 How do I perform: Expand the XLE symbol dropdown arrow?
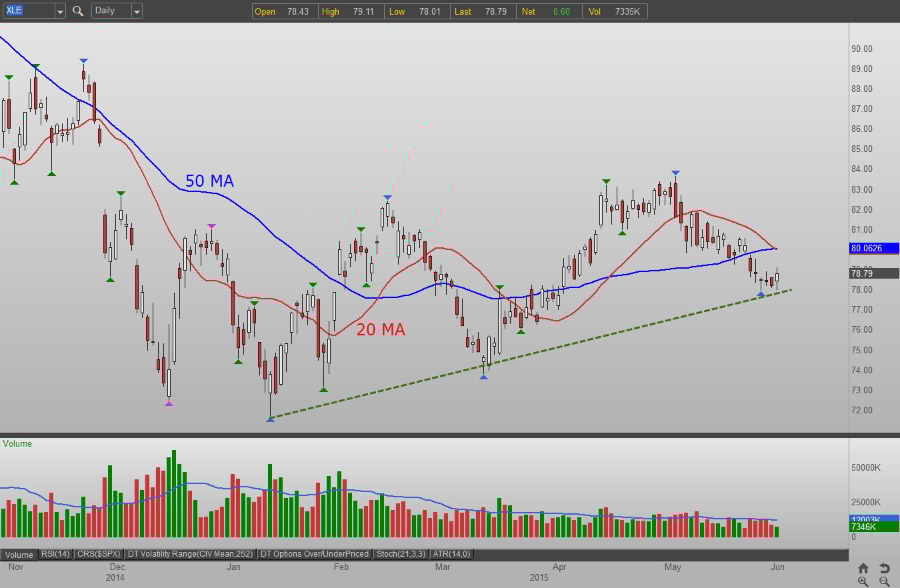click(59, 11)
